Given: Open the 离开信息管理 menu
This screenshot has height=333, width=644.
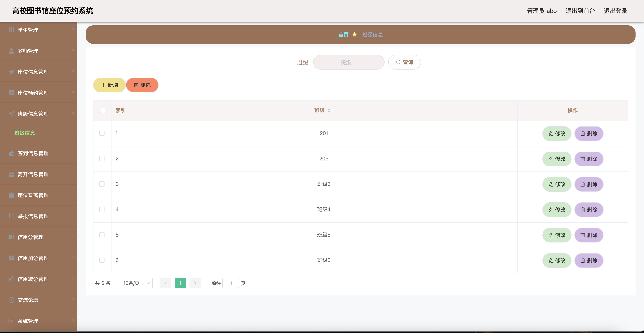Looking at the screenshot, I should click(x=38, y=174).
